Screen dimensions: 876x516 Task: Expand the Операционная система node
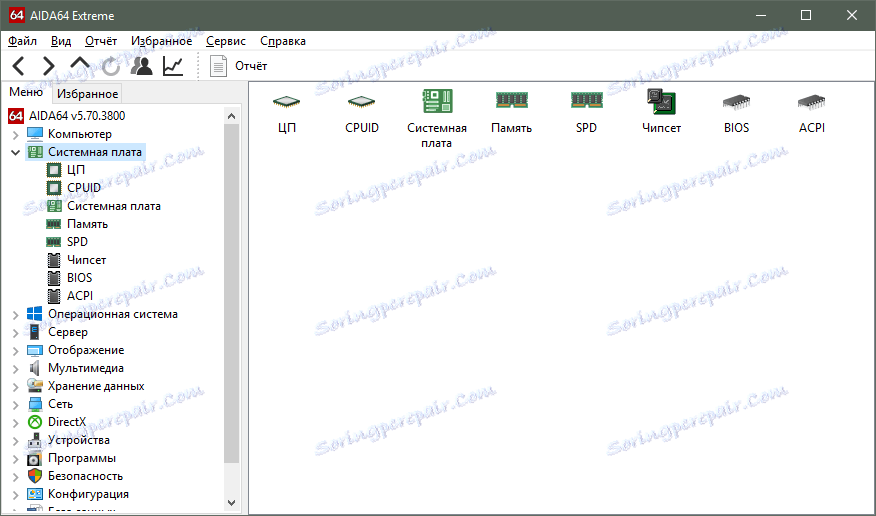[16, 315]
